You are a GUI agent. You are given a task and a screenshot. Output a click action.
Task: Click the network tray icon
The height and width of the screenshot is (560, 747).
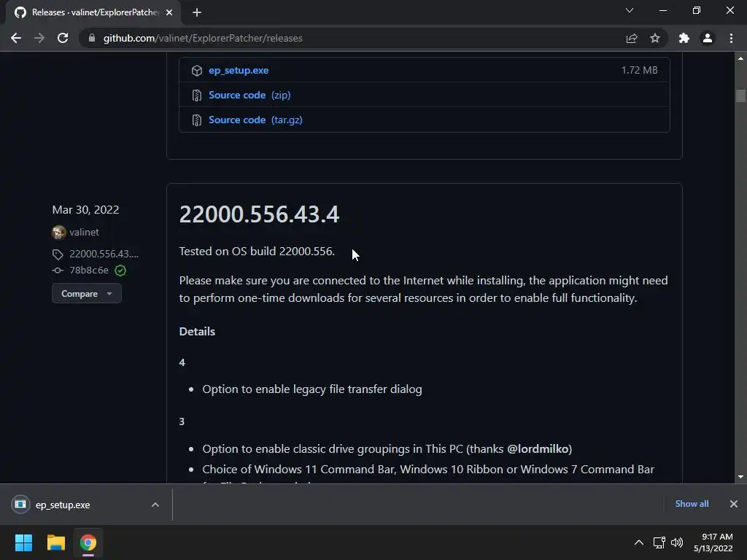659,542
